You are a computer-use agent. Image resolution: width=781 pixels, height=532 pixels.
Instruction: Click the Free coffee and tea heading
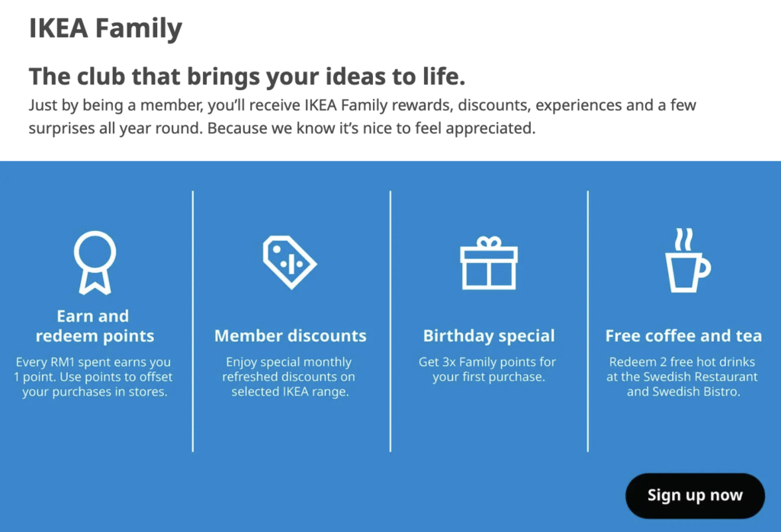coord(683,336)
